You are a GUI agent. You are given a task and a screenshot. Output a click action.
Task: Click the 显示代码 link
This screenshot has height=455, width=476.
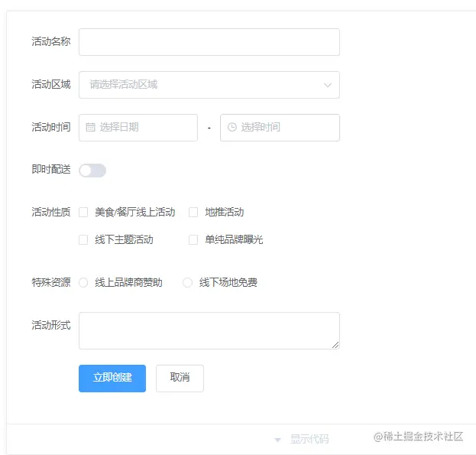(x=309, y=439)
